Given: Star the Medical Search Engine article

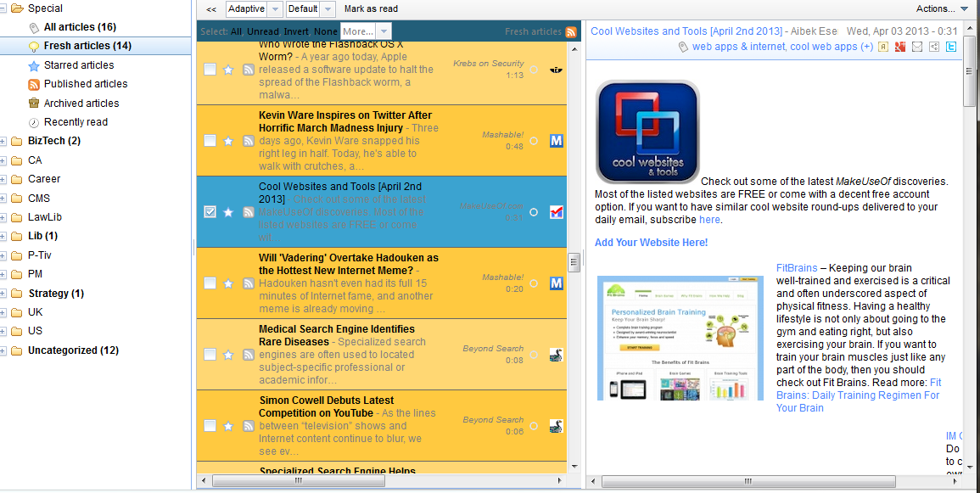Looking at the screenshot, I should (228, 355).
